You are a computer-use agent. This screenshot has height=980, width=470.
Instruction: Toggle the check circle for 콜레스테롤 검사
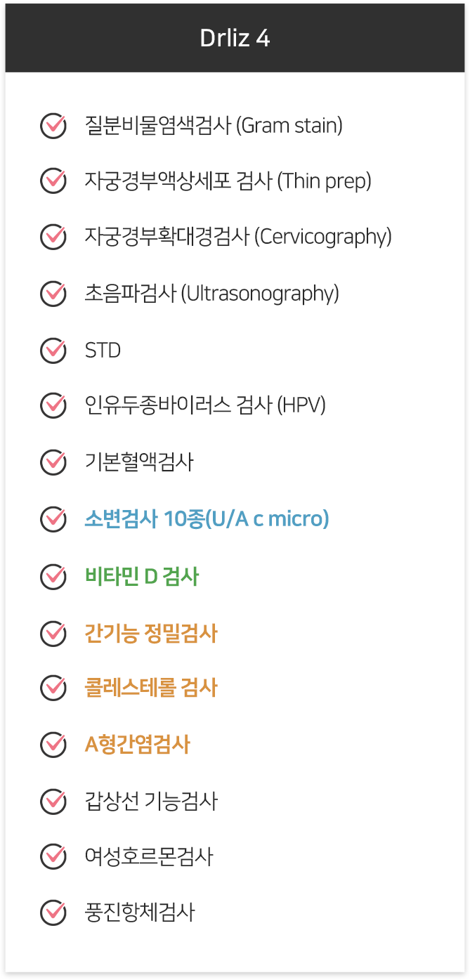coord(53,688)
